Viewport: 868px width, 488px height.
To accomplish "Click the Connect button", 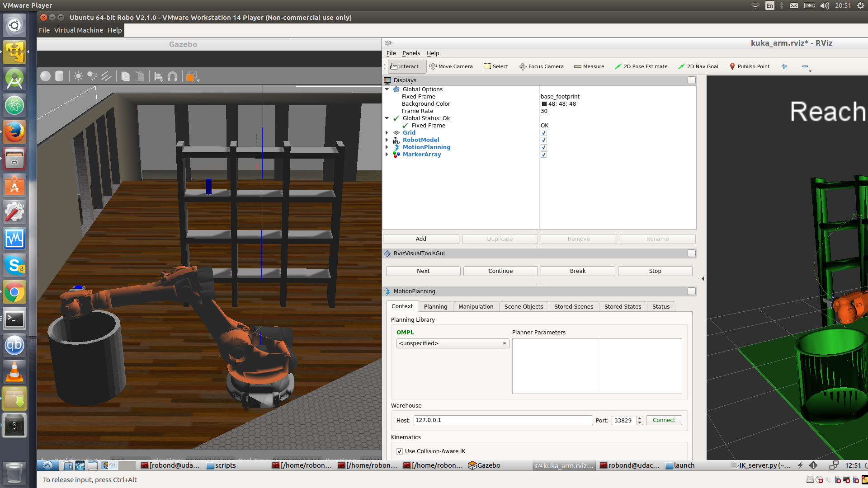I will click(664, 420).
